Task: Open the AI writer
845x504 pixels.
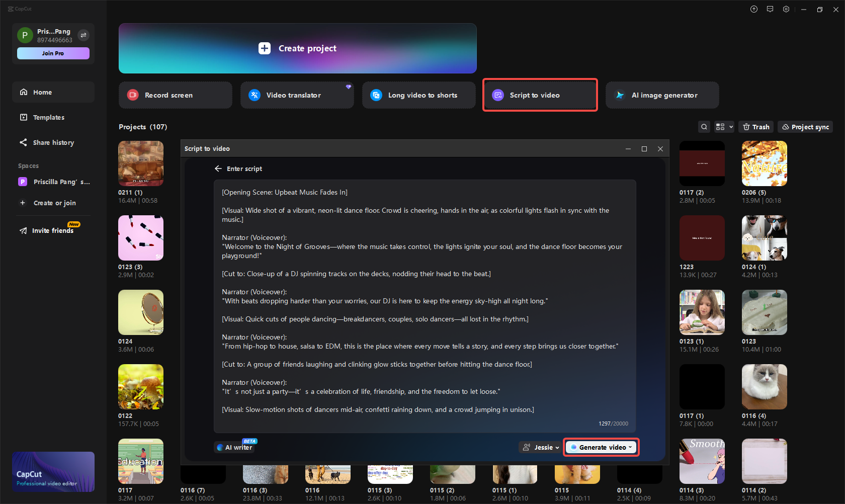Action: [235, 447]
